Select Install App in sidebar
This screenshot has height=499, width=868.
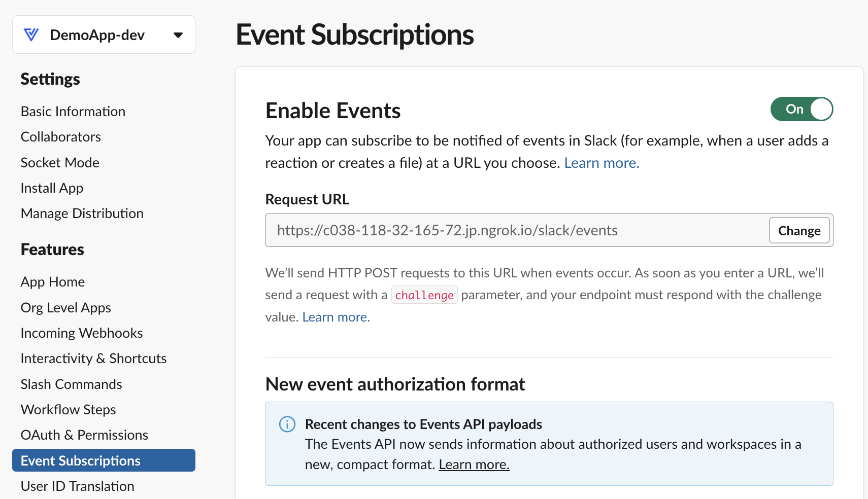(52, 188)
